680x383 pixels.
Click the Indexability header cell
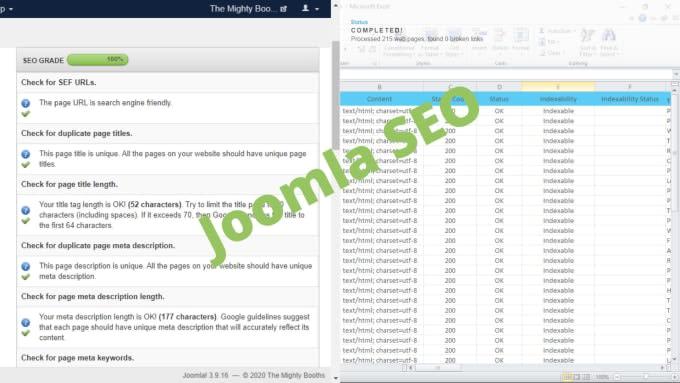pos(558,99)
